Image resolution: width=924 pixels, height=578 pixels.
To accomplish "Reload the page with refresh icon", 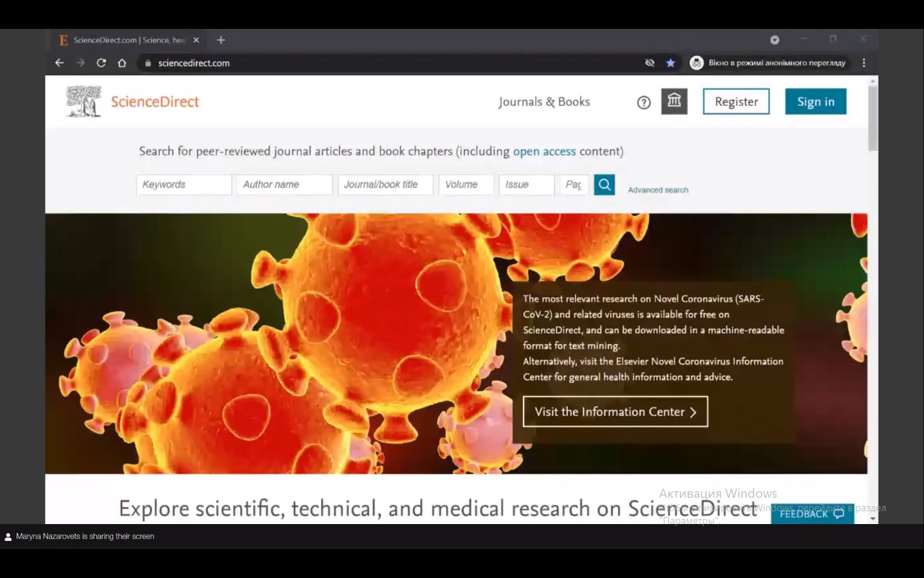I will [101, 63].
